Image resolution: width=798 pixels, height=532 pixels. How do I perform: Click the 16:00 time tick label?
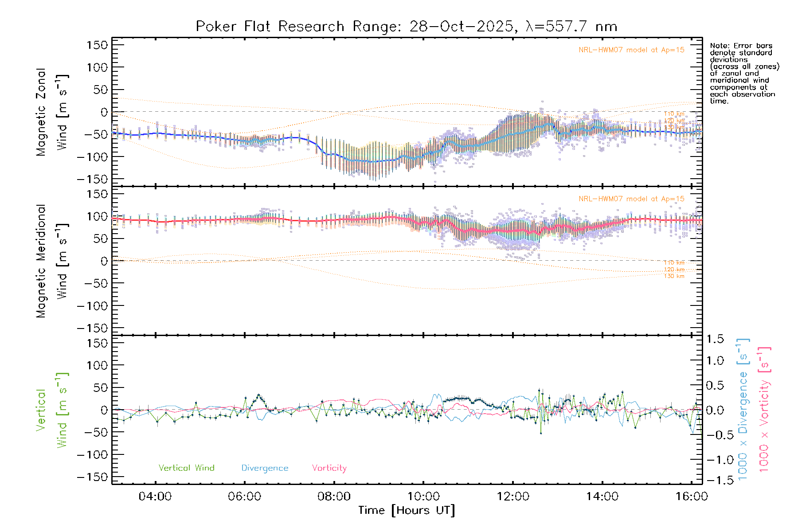pos(691,497)
